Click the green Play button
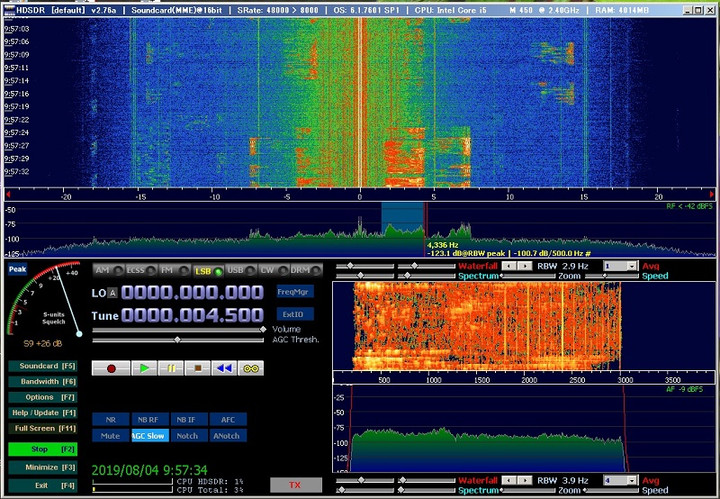720x499 pixels. 144,368
